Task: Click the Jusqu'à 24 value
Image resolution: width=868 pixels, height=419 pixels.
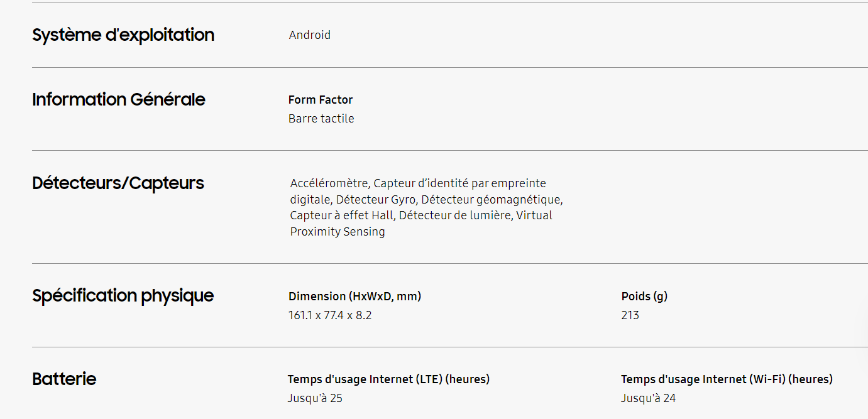Action: pyautogui.click(x=648, y=398)
